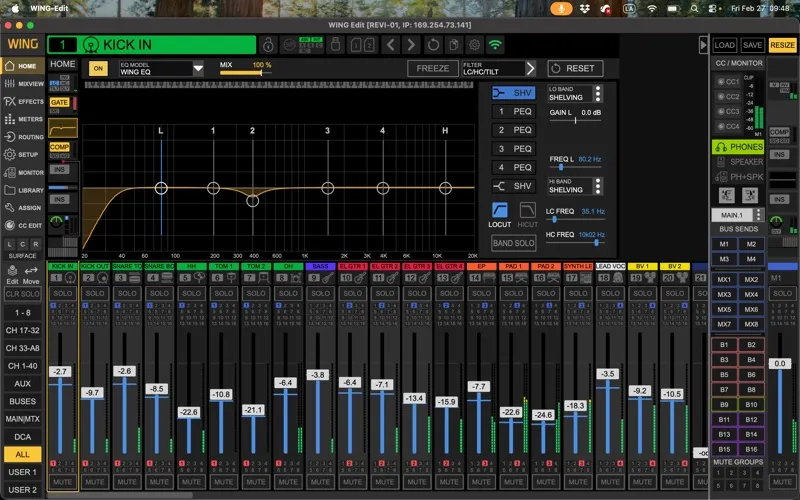Open the ROUTING page in the sidebar
The image size is (800, 500).
click(x=23, y=137)
